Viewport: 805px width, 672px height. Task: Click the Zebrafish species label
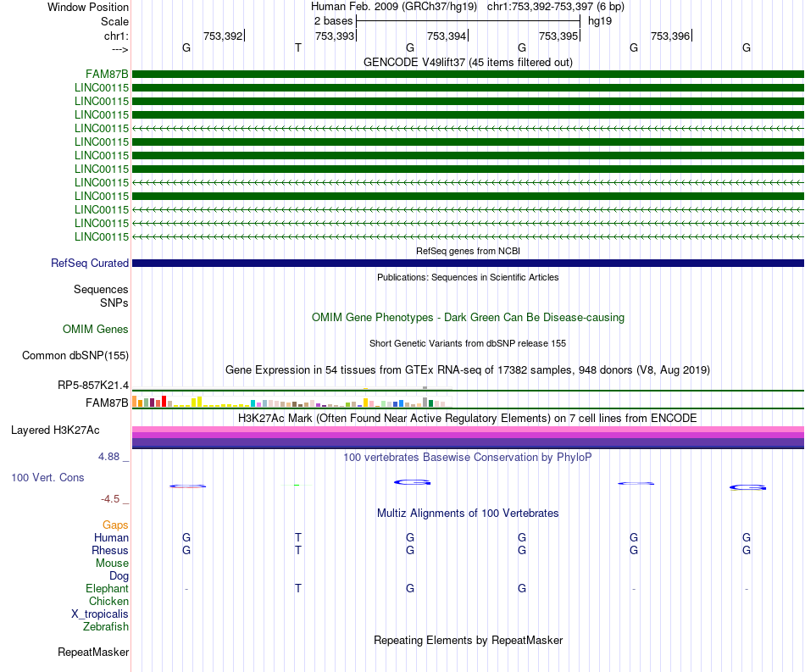(x=106, y=627)
